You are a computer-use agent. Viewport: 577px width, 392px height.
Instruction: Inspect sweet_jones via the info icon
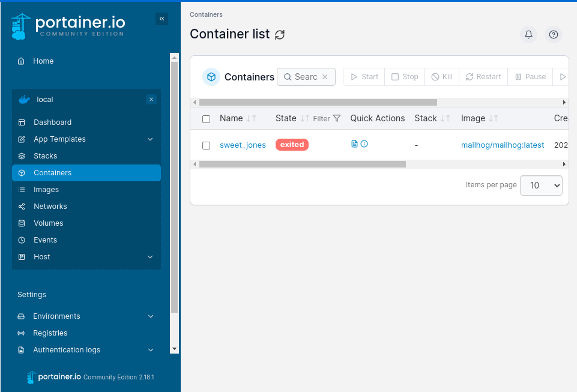(364, 144)
